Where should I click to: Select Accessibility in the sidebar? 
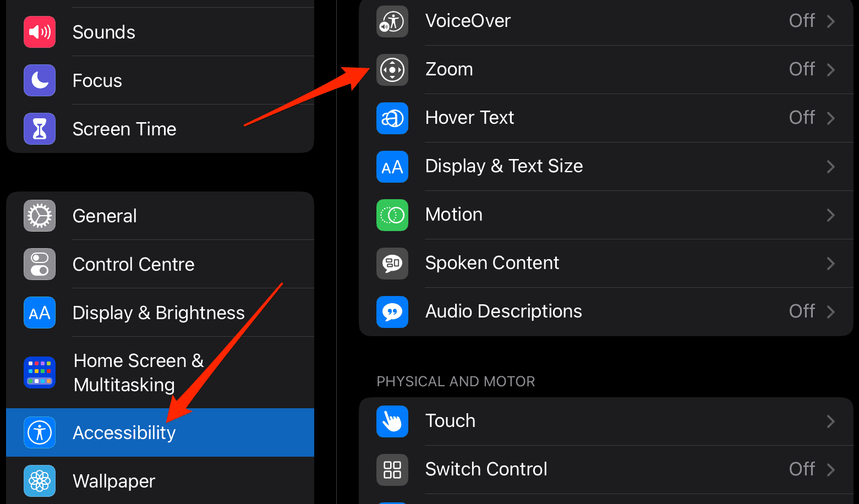point(160,432)
